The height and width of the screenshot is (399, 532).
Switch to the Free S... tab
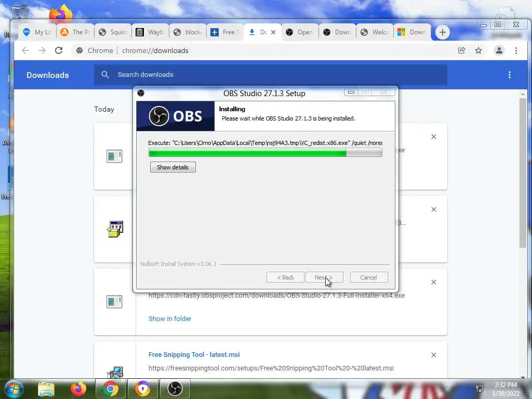pyautogui.click(x=224, y=32)
